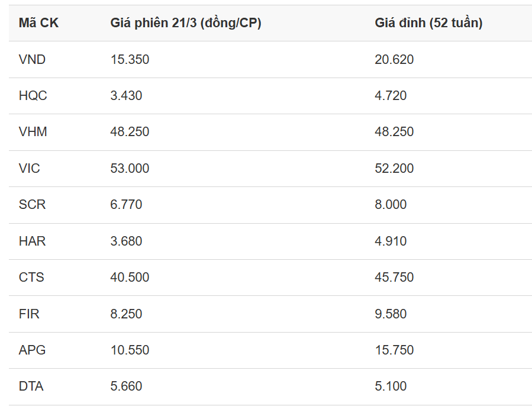Click VND session price 15.350
Image resolution: width=532 pixels, height=406 pixels.
(130, 59)
